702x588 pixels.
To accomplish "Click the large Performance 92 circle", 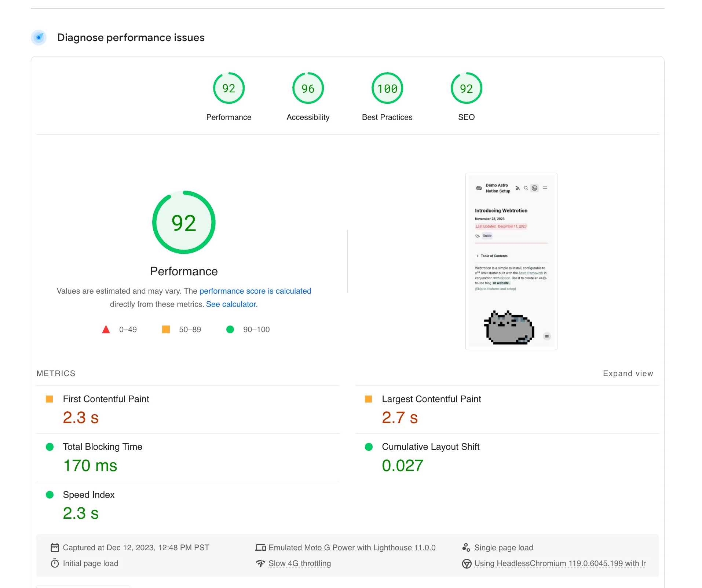I will pos(184,223).
